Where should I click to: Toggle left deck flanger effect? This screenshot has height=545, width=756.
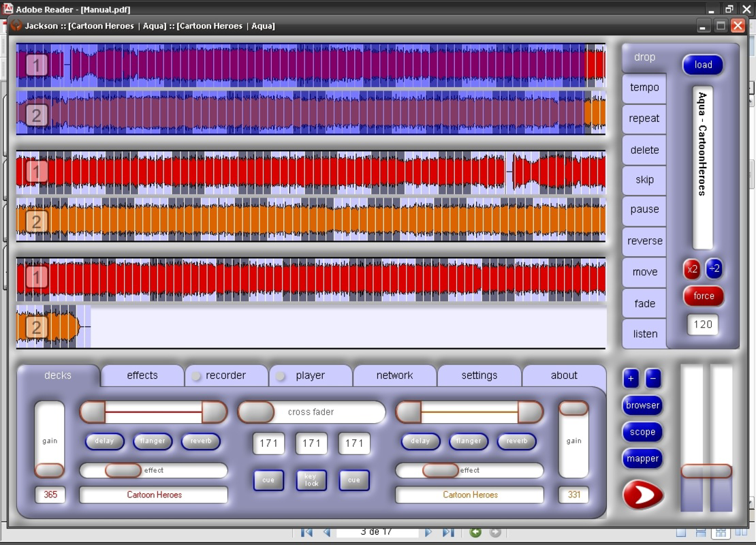153,441
